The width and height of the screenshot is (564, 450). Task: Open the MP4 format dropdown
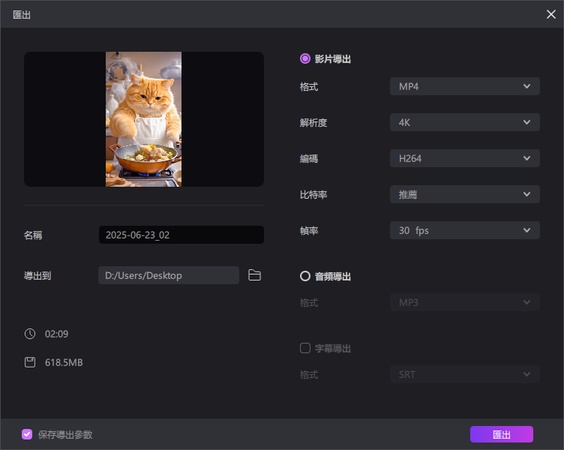(x=465, y=86)
